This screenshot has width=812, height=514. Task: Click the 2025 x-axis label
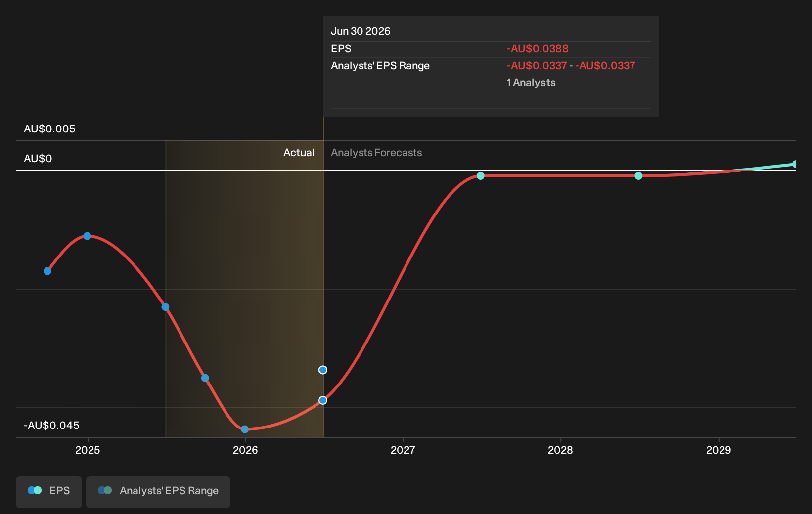click(88, 450)
